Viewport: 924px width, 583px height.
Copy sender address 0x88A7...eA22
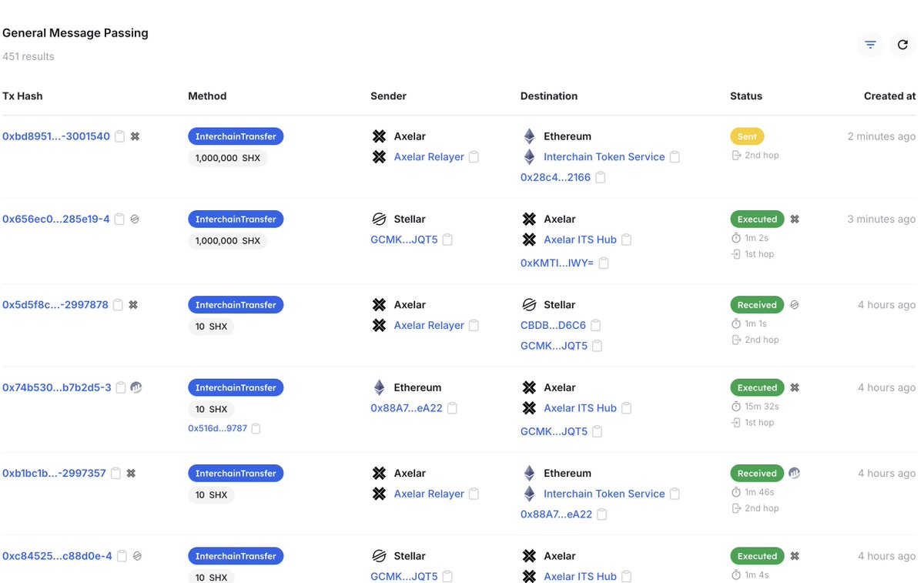pos(453,408)
